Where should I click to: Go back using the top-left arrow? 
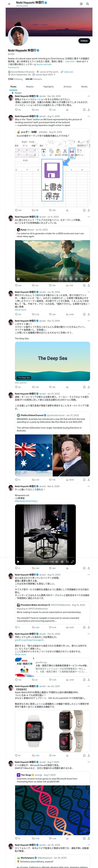click(9, 4)
